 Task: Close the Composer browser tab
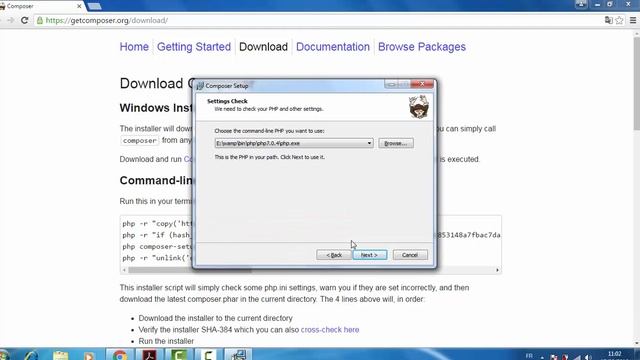[79, 6]
